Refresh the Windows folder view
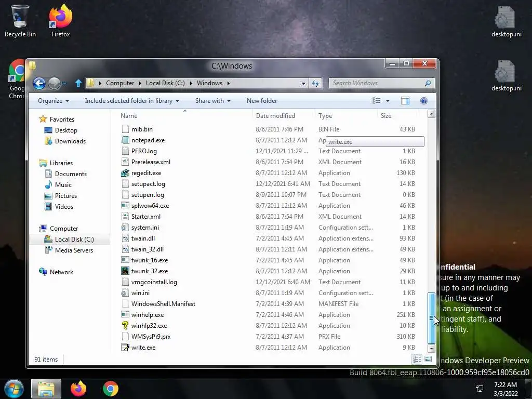Screen dimensions: 532x399 coord(315,83)
